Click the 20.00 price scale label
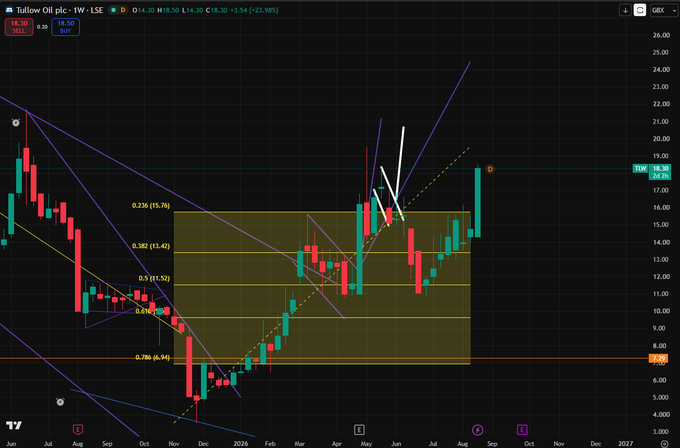Screen dimensions: 680x448 pyautogui.click(x=661, y=139)
